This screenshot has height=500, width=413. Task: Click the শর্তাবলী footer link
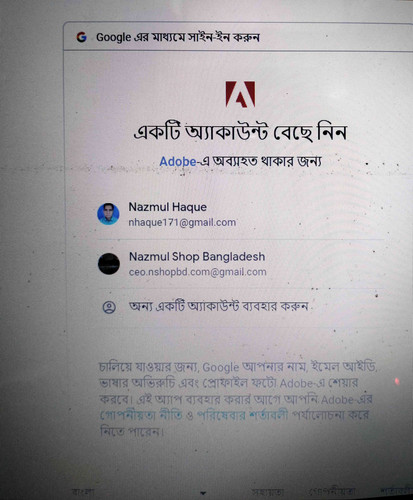point(397,491)
